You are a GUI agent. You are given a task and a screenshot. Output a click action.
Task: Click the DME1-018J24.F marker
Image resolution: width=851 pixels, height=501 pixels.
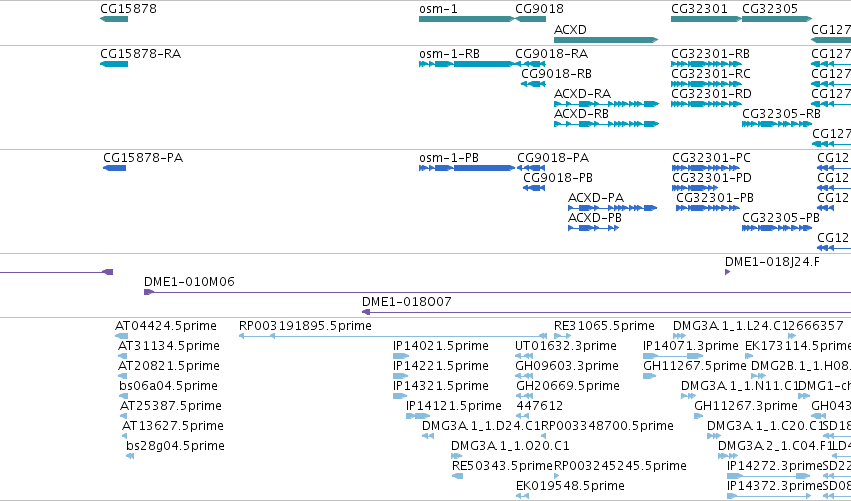click(727, 272)
